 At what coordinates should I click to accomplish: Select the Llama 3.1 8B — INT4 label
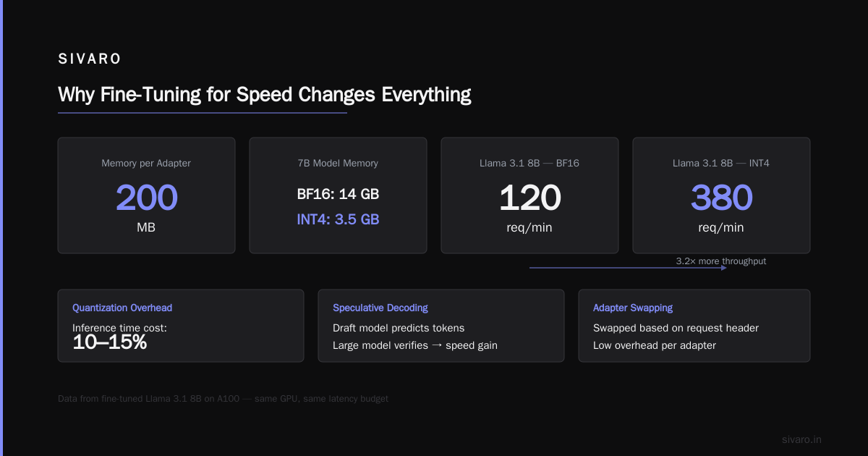click(721, 164)
